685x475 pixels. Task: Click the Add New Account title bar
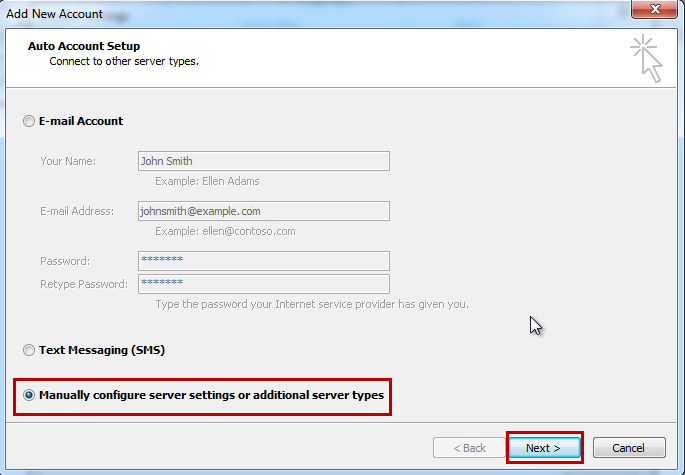[300, 10]
